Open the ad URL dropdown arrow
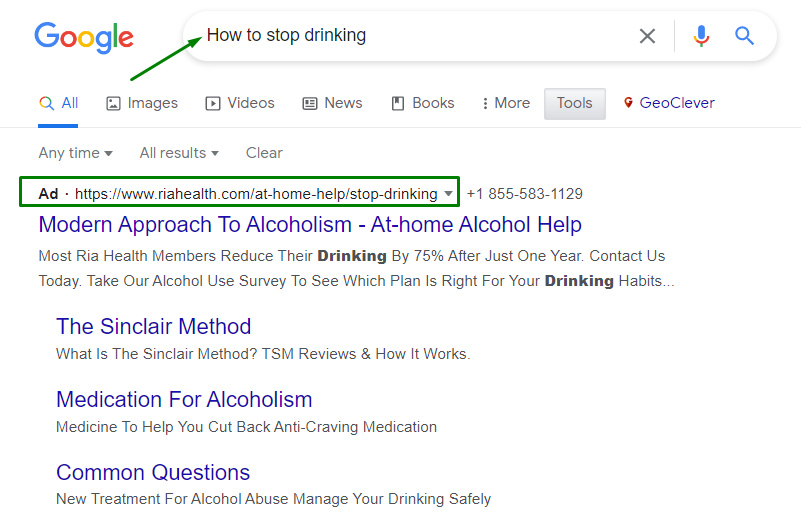 pos(449,194)
